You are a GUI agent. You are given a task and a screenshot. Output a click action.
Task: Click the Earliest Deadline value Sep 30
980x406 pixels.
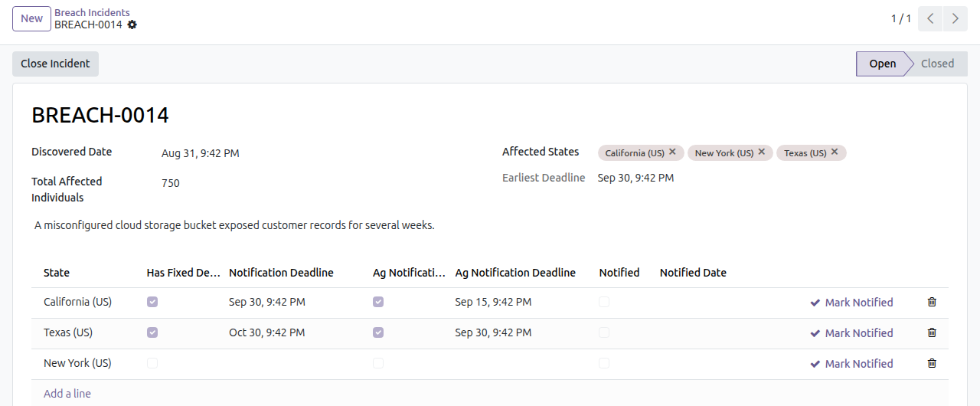point(635,178)
